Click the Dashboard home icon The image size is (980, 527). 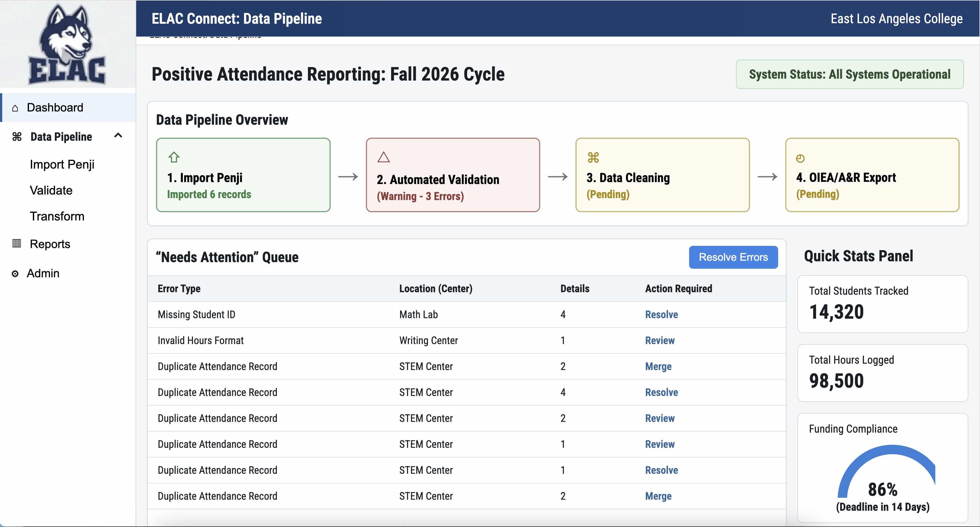(15, 108)
